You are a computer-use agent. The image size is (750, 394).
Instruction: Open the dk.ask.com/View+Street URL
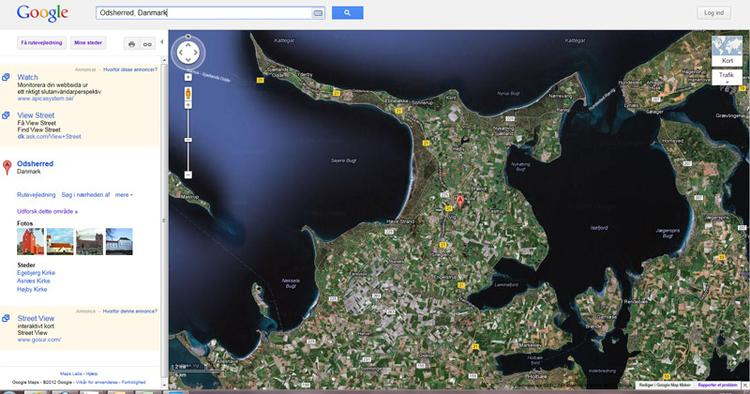49,136
